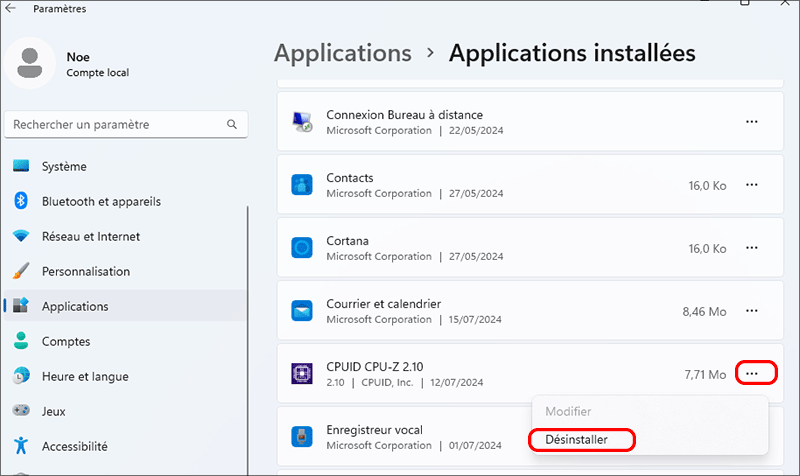Image resolution: width=800 pixels, height=476 pixels.
Task: Click the Noe user avatar picture
Action: tap(30, 63)
